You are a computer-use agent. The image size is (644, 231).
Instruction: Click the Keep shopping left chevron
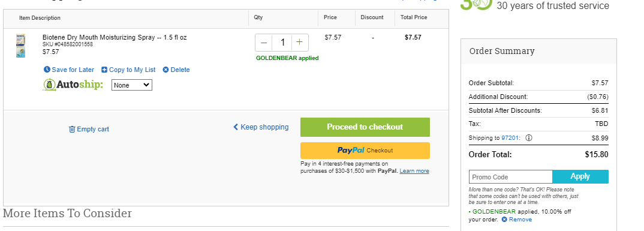coord(236,127)
